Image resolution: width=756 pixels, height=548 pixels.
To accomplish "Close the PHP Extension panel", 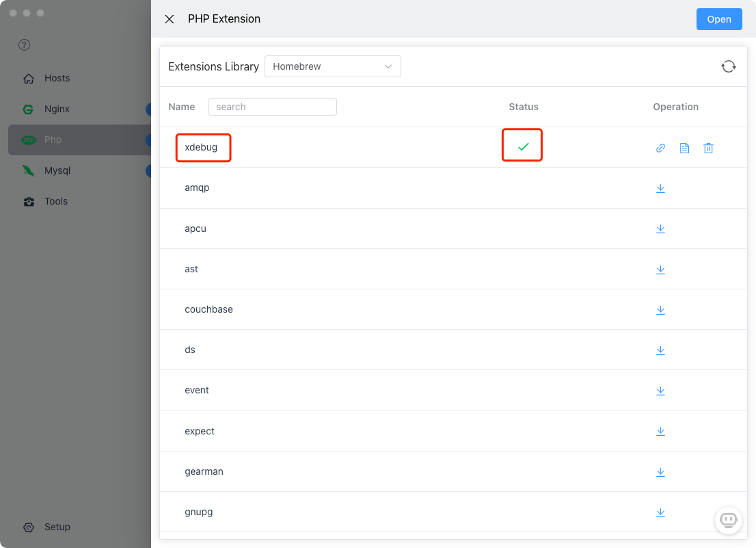I will 170,18.
